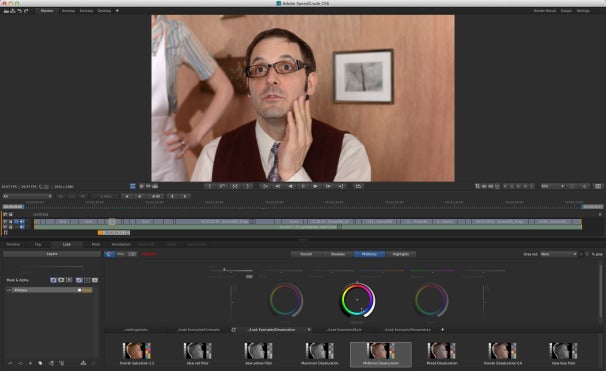
Task: Select the Midtone Desaturation look preset
Action: [x=381, y=354]
